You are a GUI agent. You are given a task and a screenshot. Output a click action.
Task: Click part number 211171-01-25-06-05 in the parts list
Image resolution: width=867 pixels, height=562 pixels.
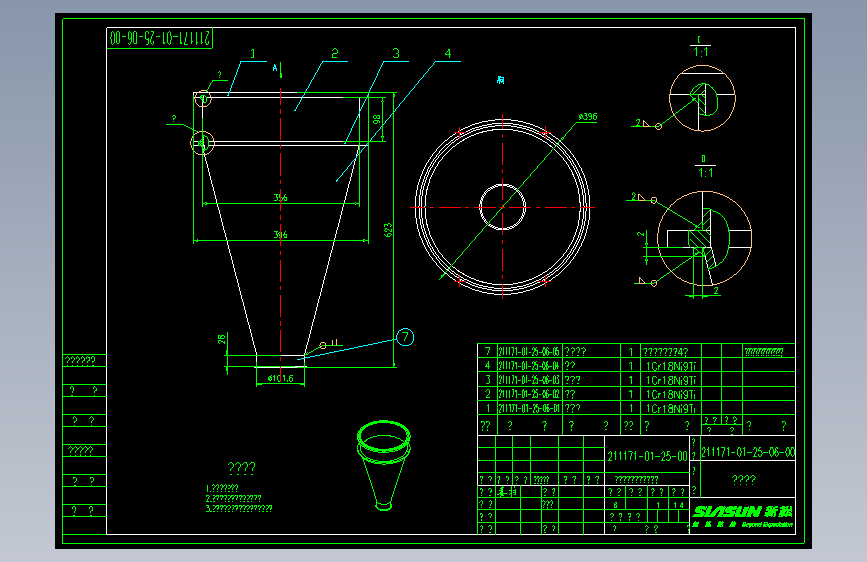pos(529,352)
